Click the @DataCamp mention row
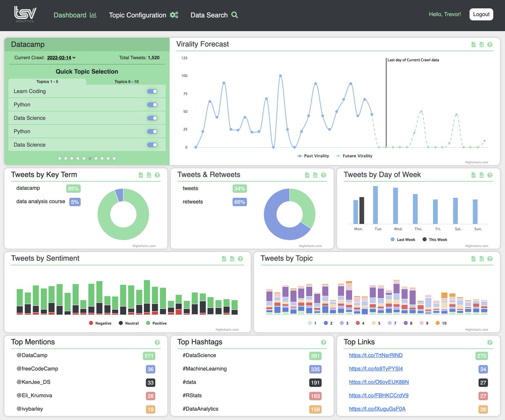The height and width of the screenshot is (420, 505). [86, 356]
